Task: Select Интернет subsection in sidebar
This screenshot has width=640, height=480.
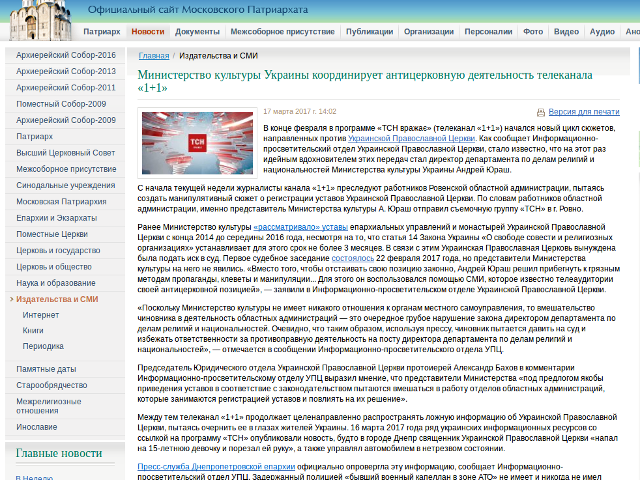Action: click(x=41, y=315)
